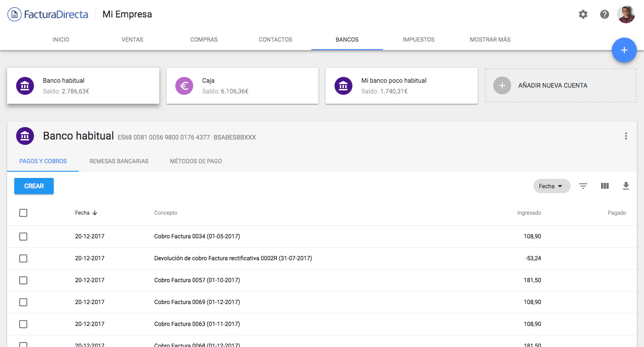
Task: Open the MOSTRAR MÁS menu
Action: coord(490,39)
